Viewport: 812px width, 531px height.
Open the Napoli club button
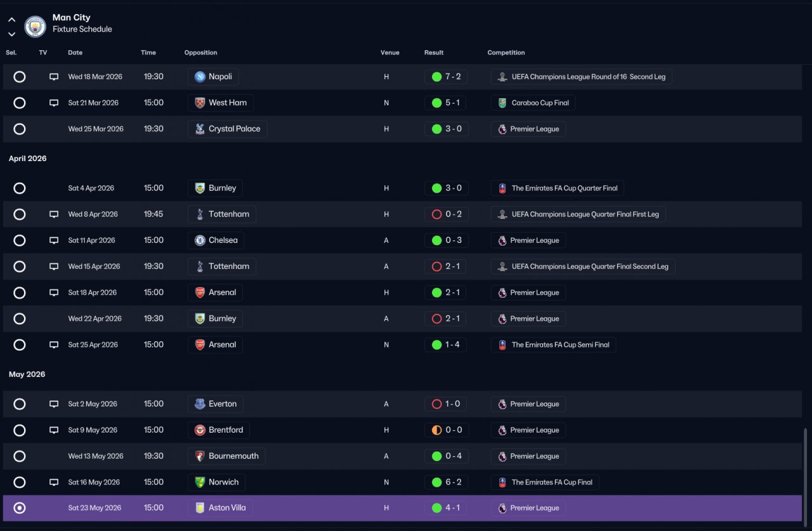(x=213, y=77)
